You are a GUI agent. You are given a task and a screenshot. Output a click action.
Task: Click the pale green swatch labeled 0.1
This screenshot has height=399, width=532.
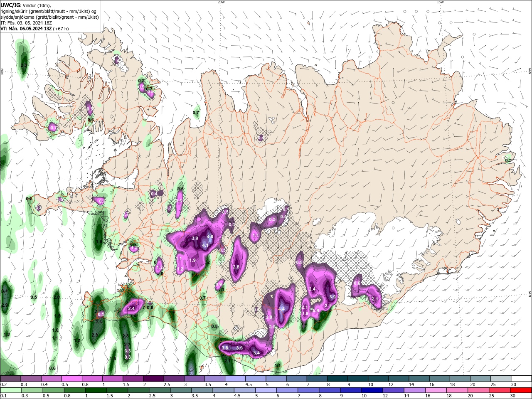pyautogui.click(x=10, y=390)
